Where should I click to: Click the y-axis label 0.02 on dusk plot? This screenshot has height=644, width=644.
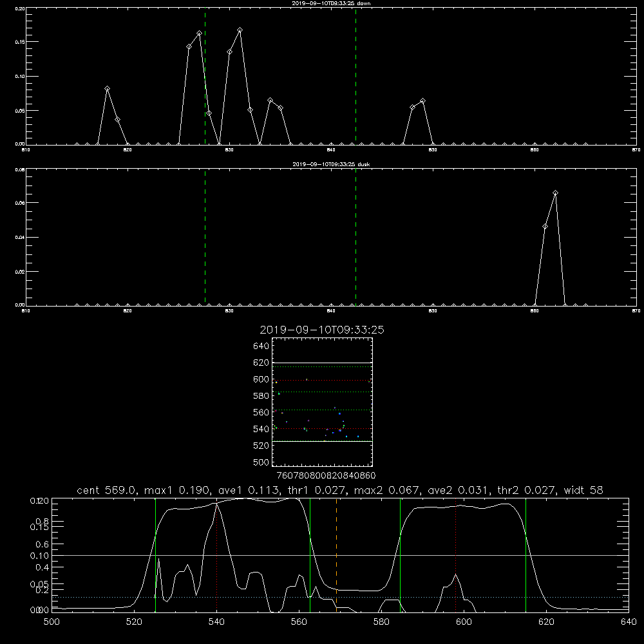(20, 272)
